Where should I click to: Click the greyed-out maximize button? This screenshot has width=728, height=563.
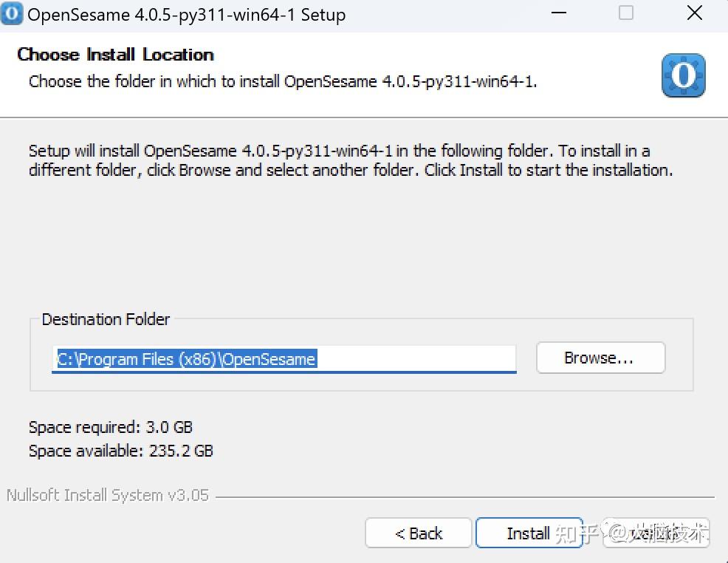(x=626, y=14)
